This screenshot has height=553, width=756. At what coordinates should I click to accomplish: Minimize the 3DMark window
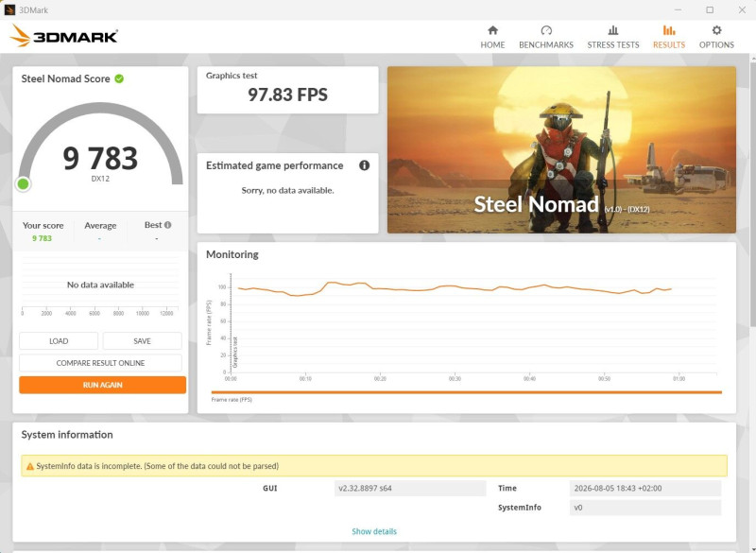[678, 9]
